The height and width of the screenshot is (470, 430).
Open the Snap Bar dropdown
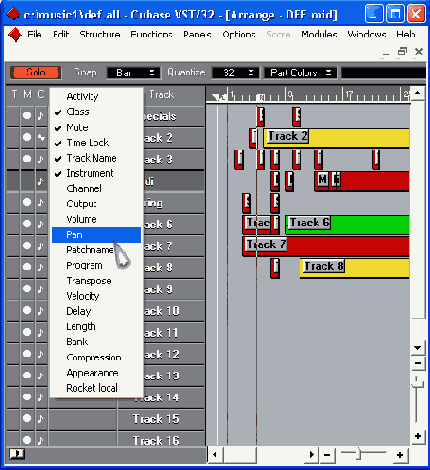coord(133,73)
